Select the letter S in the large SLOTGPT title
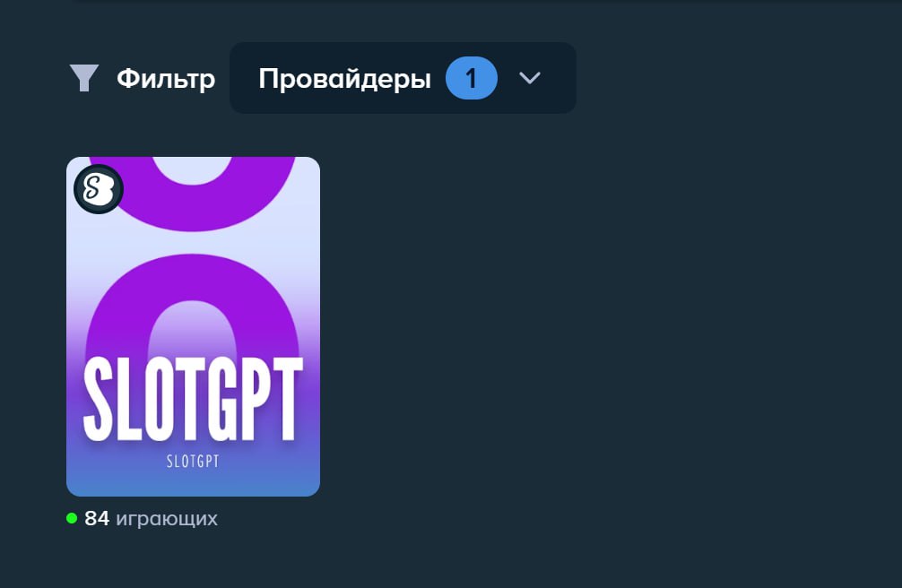Screen dimensions: 902x588 [99, 399]
